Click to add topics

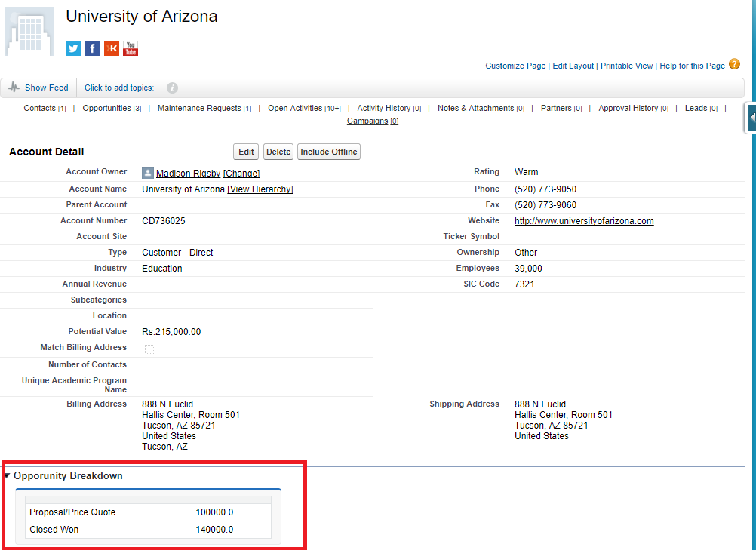119,88
